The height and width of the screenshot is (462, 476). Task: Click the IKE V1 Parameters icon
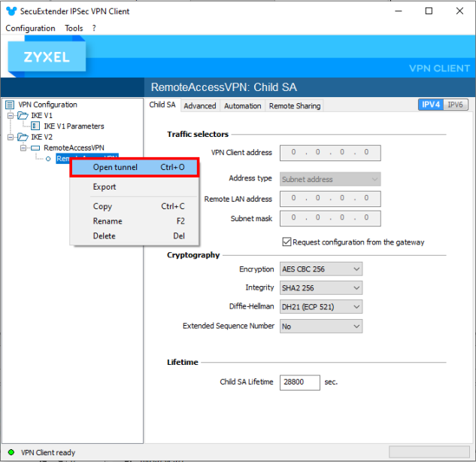pyautogui.click(x=35, y=126)
